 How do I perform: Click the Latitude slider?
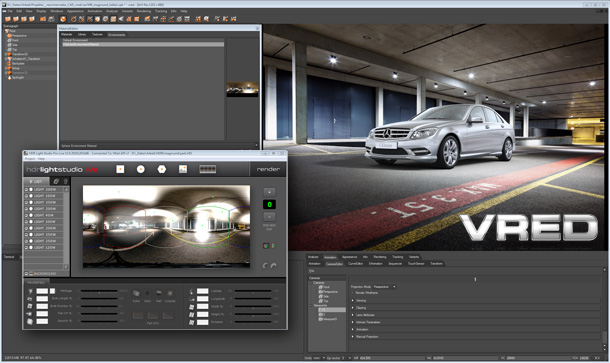253,291
